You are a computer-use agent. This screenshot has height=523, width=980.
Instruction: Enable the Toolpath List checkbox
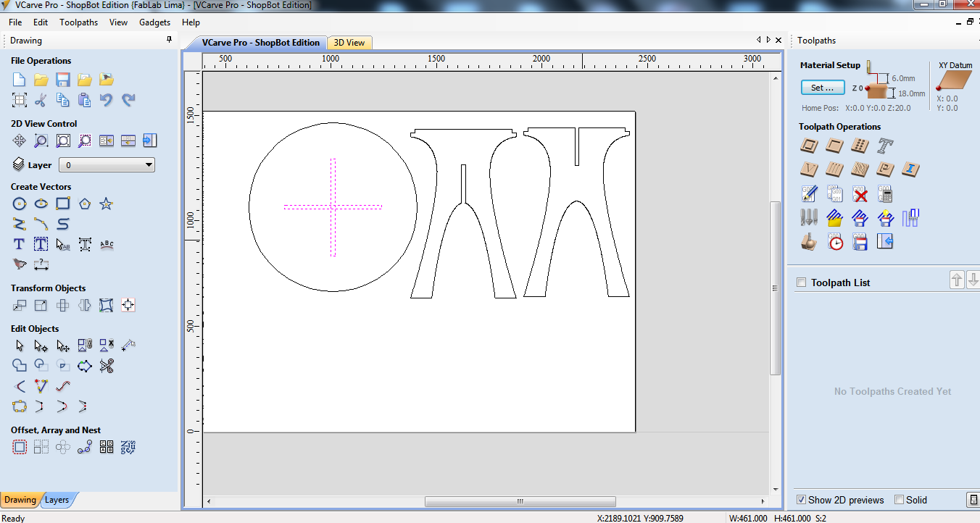click(801, 283)
